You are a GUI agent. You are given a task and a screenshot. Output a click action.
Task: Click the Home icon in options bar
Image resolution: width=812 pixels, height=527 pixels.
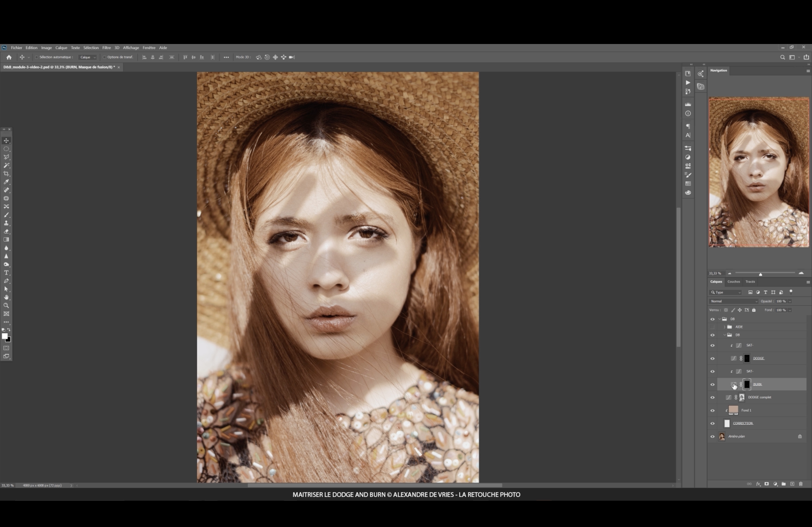pyautogui.click(x=9, y=57)
